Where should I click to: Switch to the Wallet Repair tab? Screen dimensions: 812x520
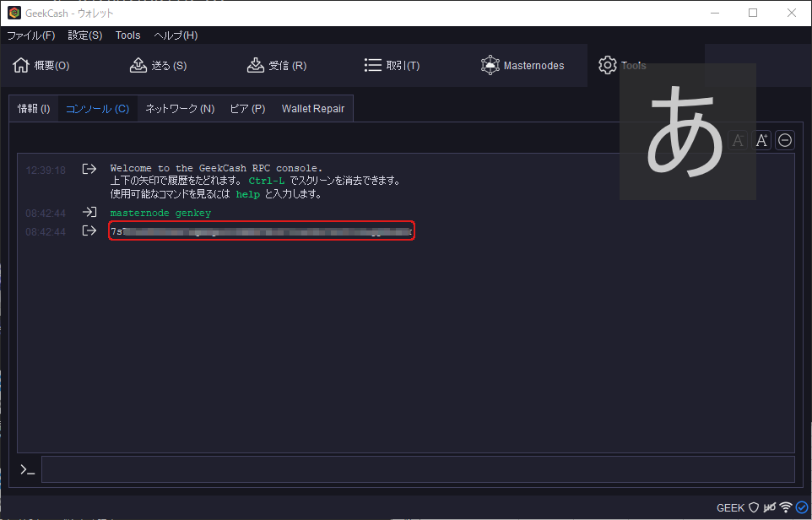(313, 109)
